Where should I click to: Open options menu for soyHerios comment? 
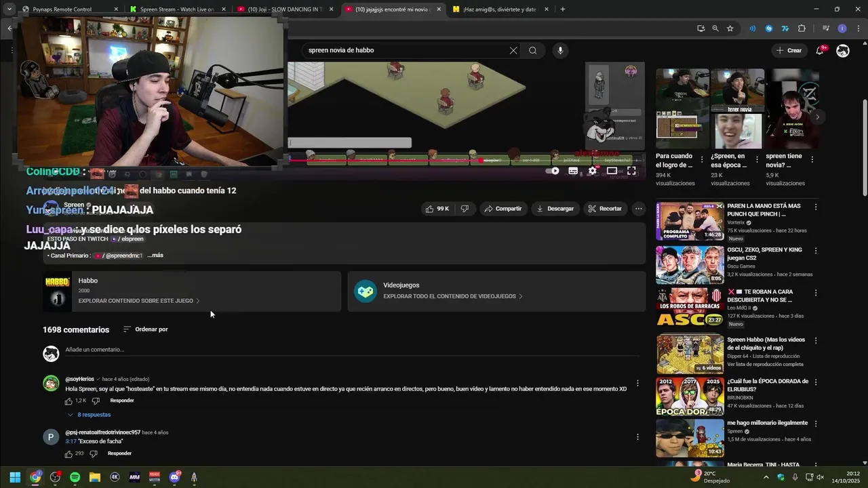637,384
